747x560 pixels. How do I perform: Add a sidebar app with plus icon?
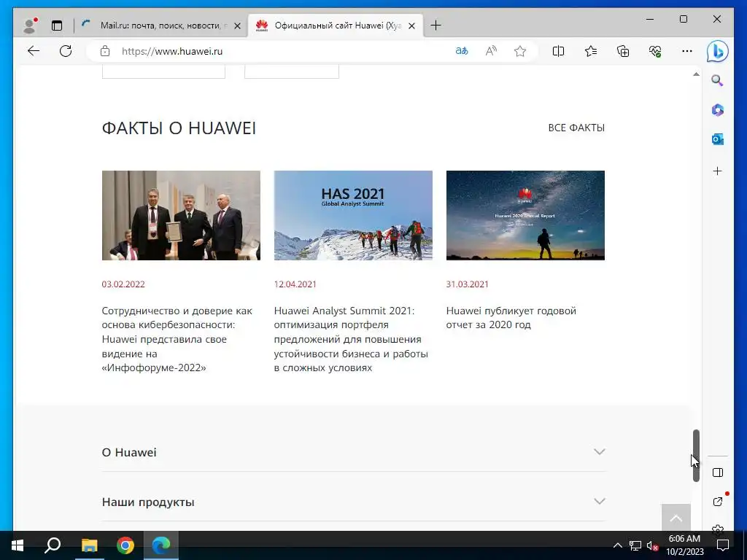718,171
